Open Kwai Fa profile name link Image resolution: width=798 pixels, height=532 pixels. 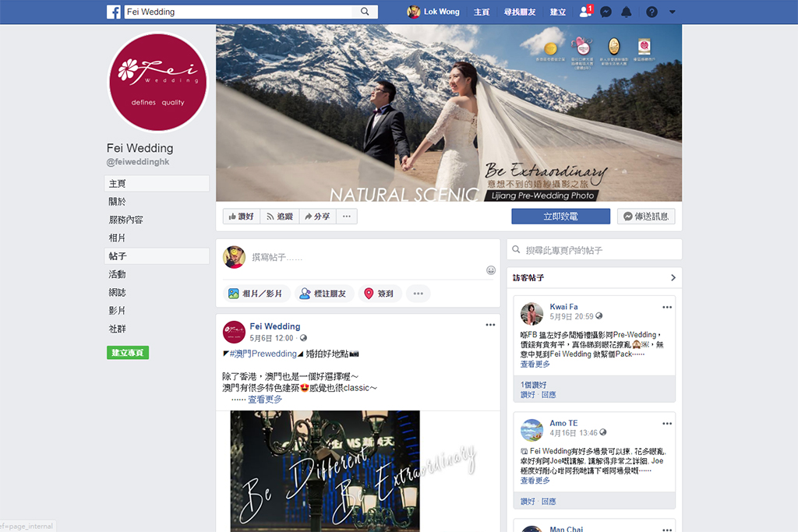(x=564, y=307)
